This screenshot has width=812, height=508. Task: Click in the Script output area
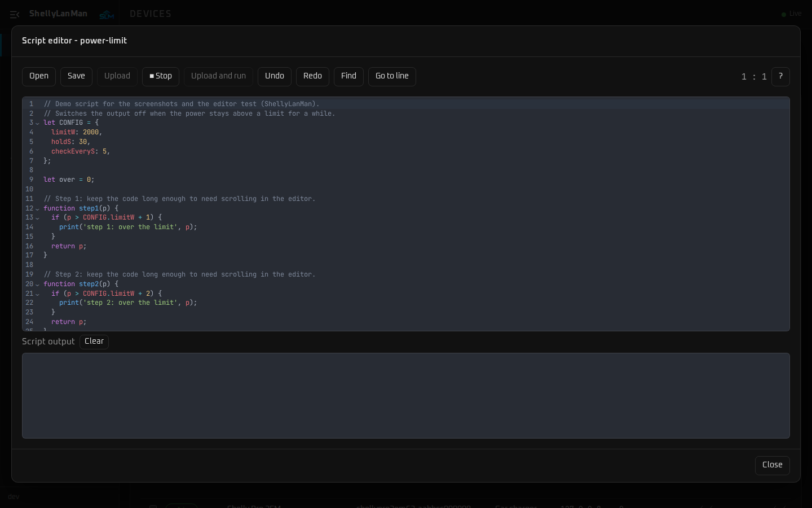[406, 396]
